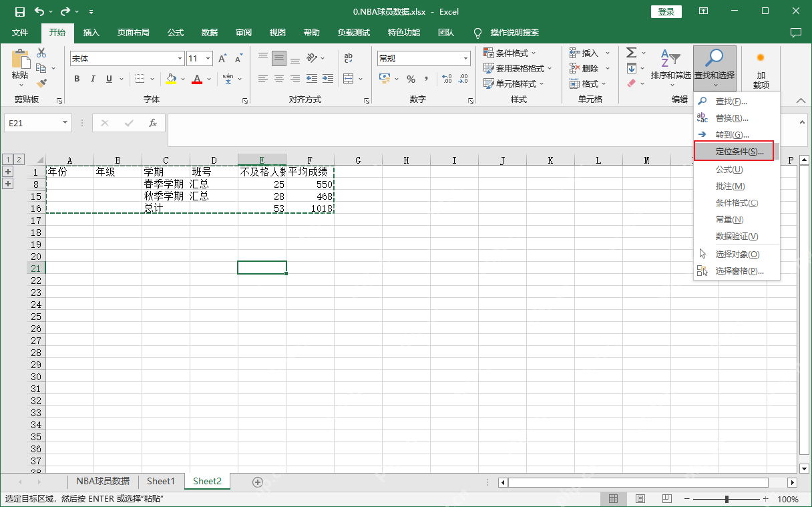
Task: Toggle right text alignment
Action: coord(295,79)
